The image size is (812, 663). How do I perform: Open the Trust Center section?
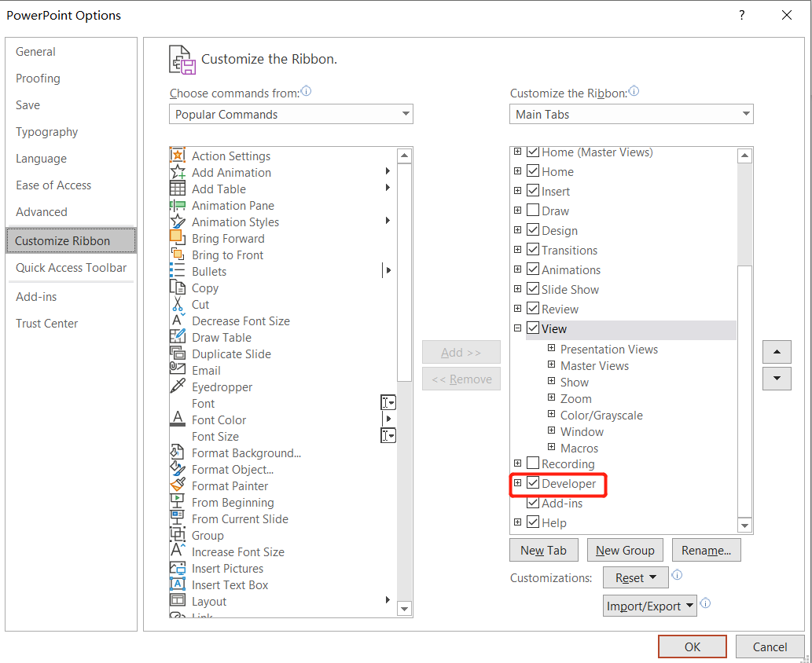(x=47, y=324)
